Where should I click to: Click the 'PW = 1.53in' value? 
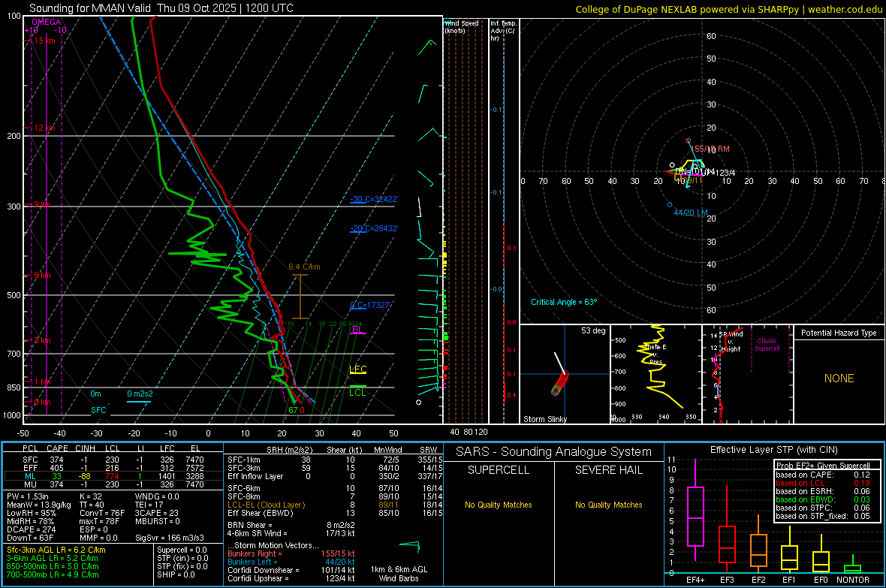(28, 496)
